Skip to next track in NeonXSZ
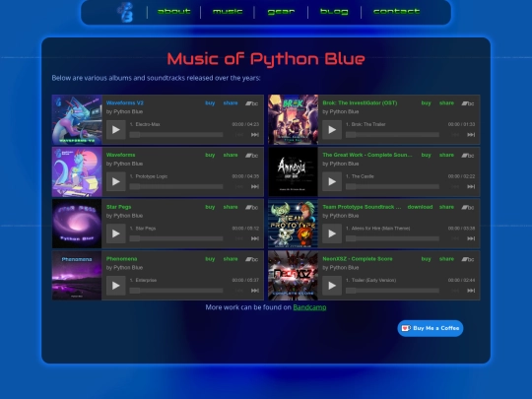This screenshot has height=399, width=532. click(471, 291)
